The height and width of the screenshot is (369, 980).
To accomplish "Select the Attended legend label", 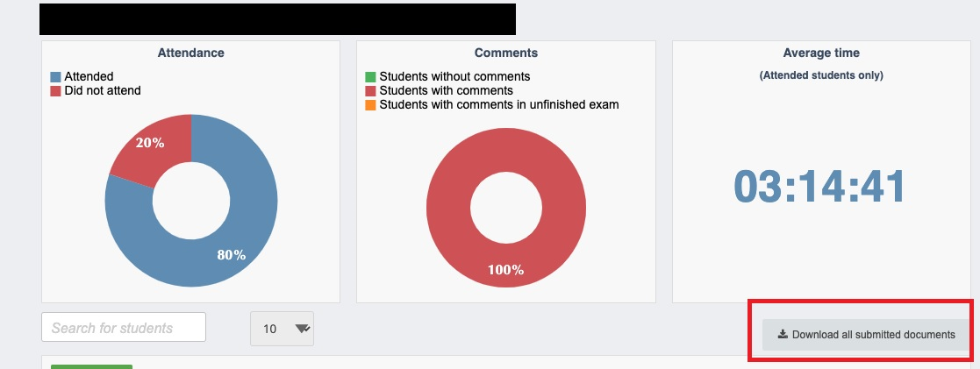I will (89, 77).
